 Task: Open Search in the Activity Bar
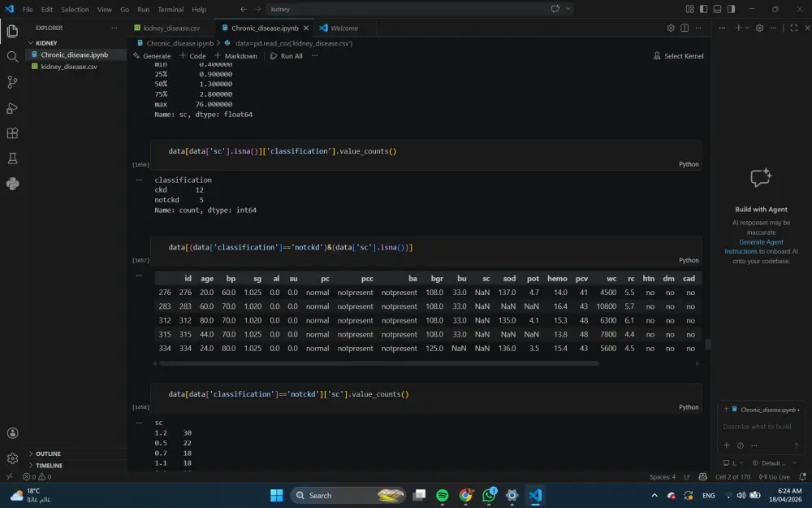coord(11,58)
